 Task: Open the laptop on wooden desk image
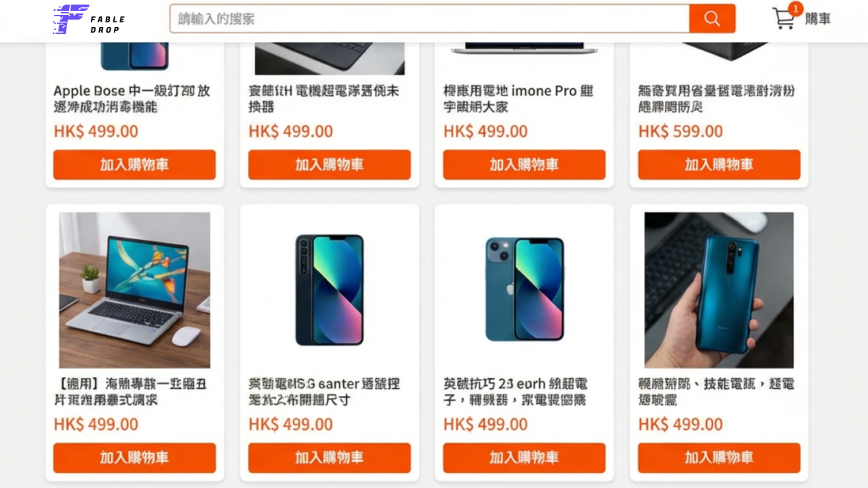[134, 290]
